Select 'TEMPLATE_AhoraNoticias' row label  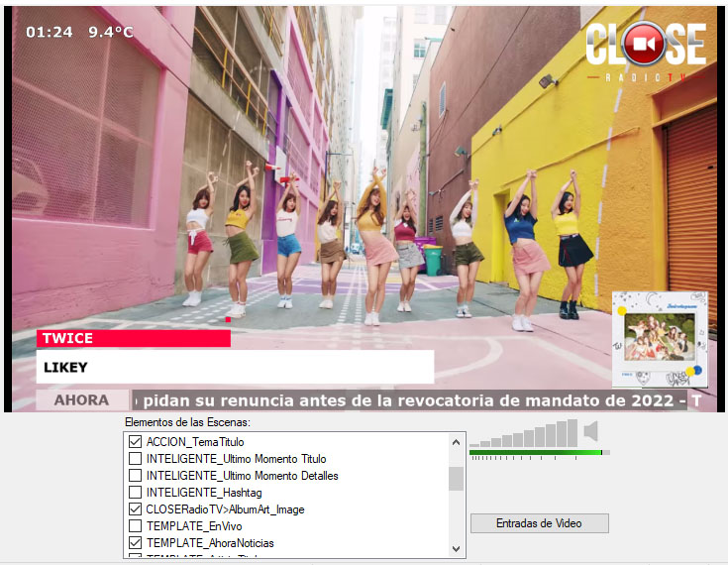tap(210, 543)
